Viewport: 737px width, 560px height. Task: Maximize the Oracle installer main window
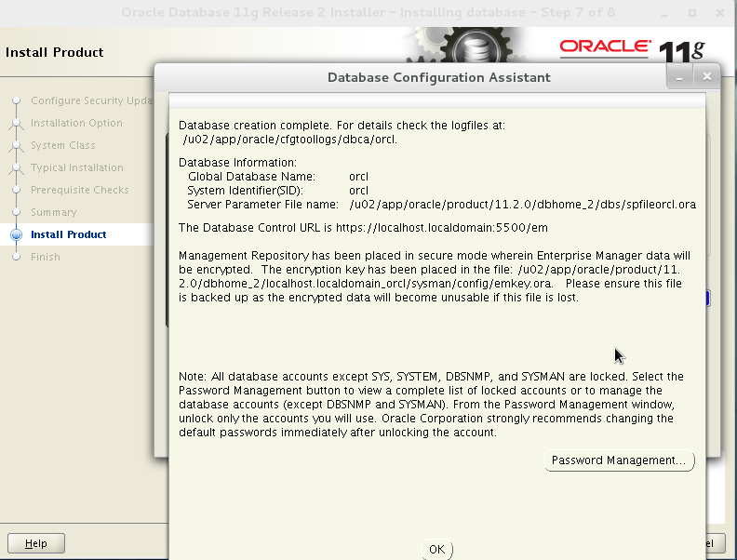(692, 13)
